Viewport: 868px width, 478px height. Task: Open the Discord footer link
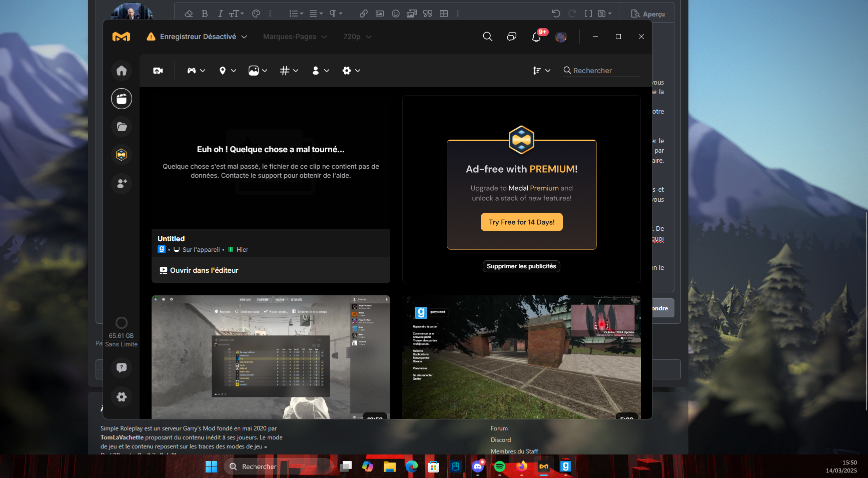pyautogui.click(x=501, y=440)
